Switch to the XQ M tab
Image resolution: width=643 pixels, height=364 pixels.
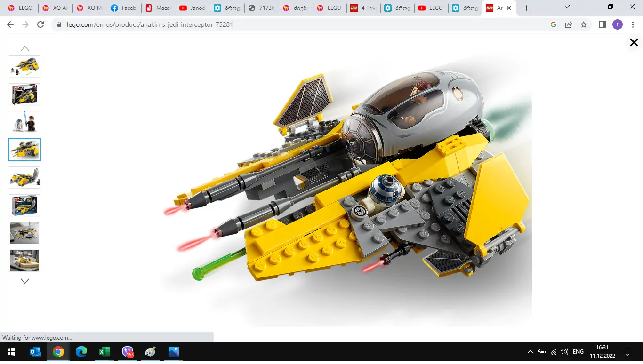tap(89, 8)
